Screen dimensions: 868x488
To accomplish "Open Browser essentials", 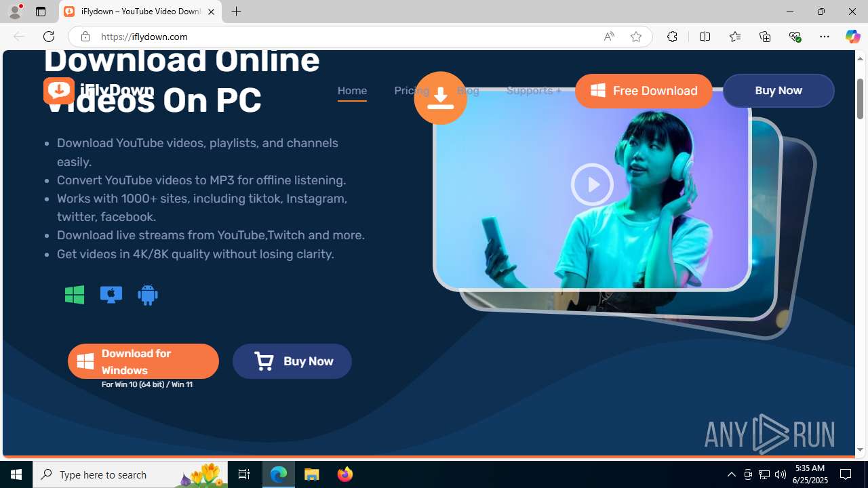I will click(x=795, y=37).
